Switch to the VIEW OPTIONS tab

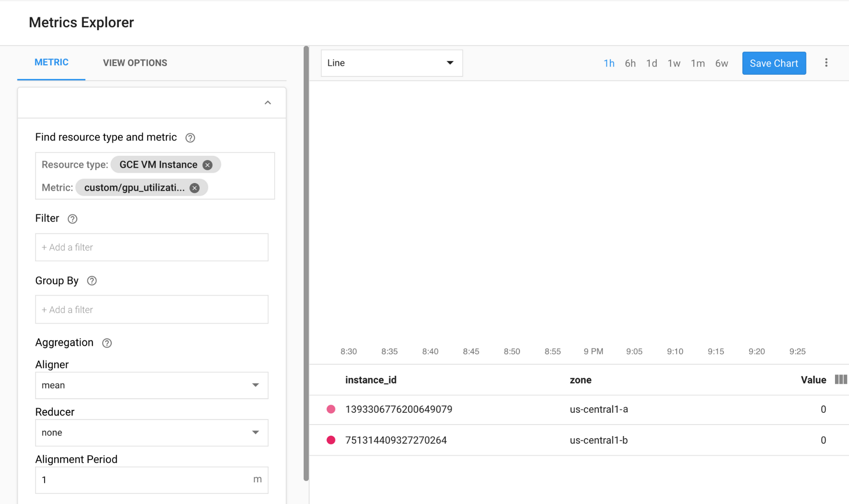135,62
